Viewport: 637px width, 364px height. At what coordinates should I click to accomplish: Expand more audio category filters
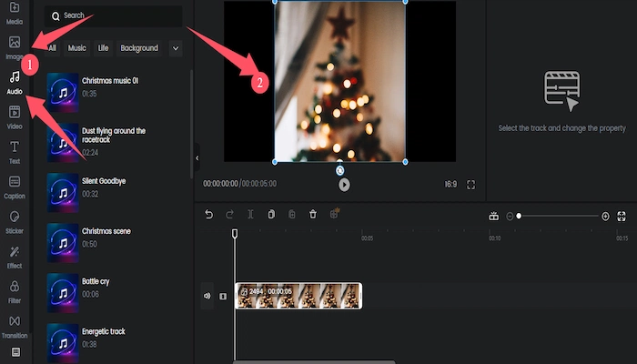pyautogui.click(x=175, y=48)
